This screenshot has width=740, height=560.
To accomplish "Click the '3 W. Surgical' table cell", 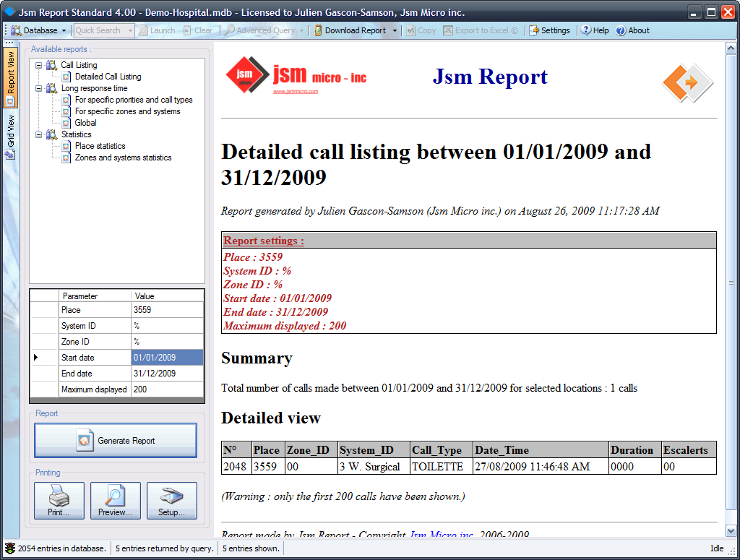I will point(374,467).
